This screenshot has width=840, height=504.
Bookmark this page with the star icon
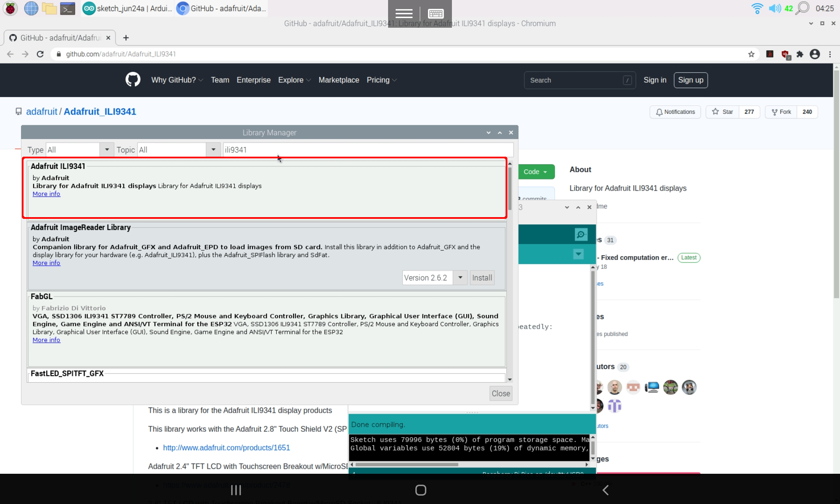coord(751,54)
